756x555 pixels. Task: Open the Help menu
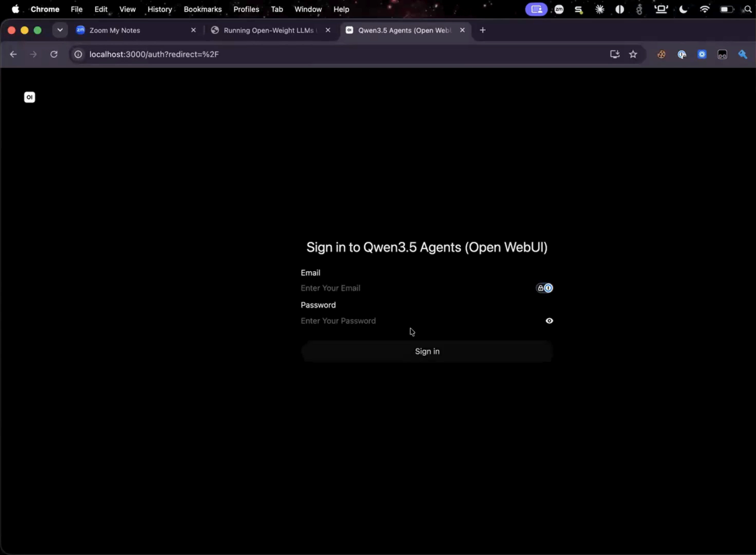(x=341, y=9)
